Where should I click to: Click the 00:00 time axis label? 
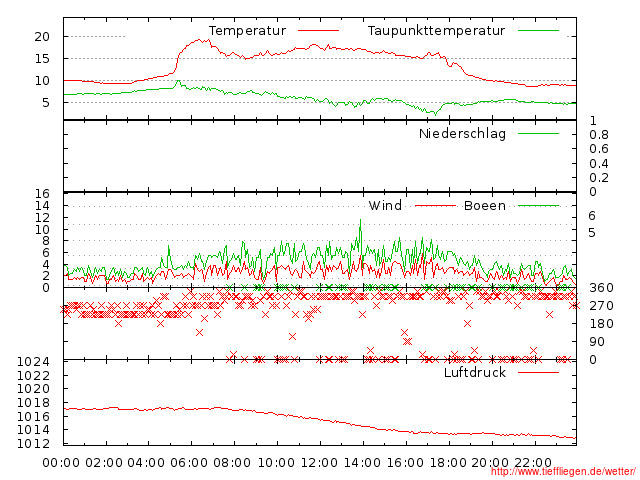coord(61,463)
